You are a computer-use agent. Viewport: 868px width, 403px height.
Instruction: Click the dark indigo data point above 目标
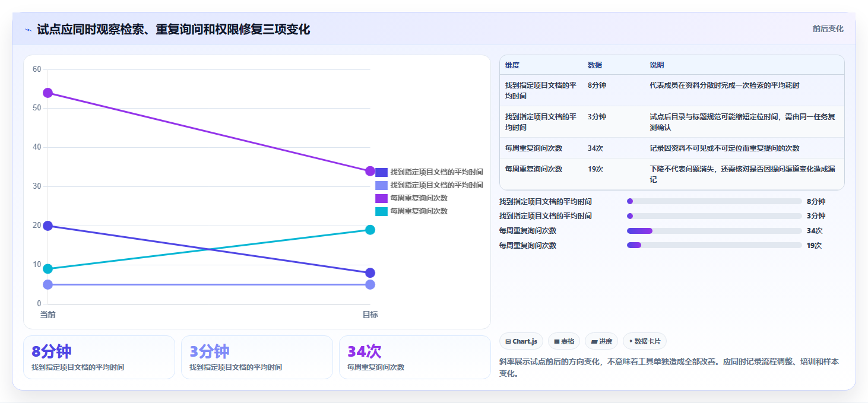[370, 273]
